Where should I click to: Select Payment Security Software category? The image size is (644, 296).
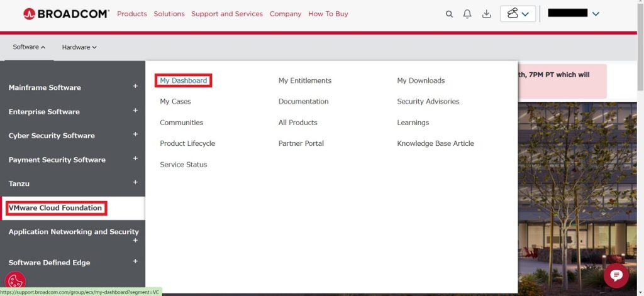(57, 160)
